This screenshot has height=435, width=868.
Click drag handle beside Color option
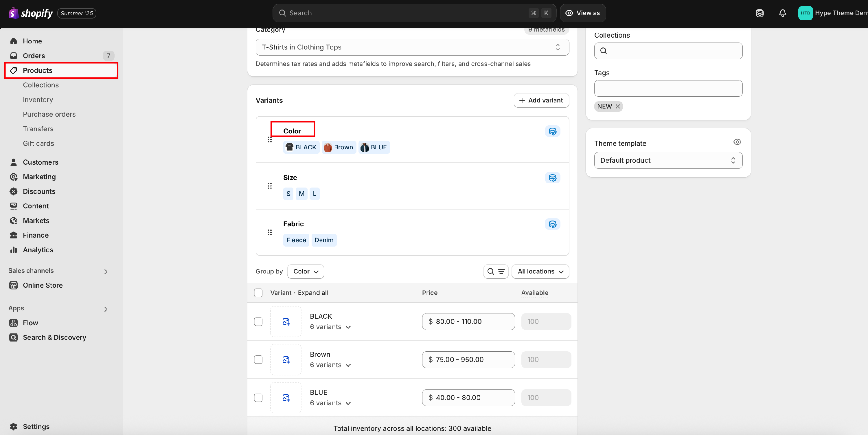270,140
